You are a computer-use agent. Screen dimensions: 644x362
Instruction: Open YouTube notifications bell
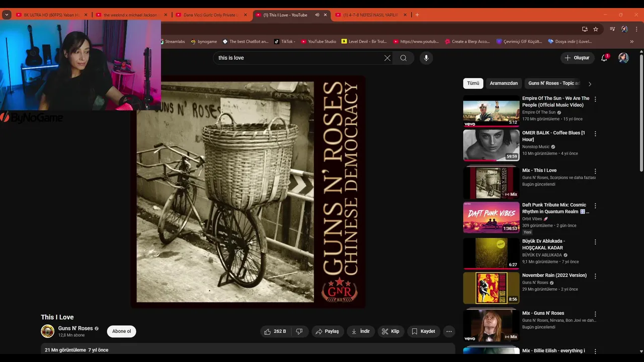(604, 58)
